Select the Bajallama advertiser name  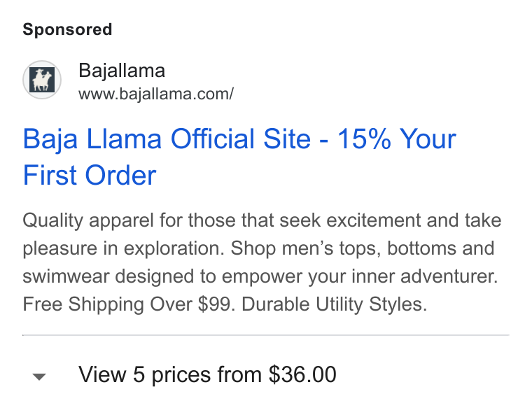[122, 71]
